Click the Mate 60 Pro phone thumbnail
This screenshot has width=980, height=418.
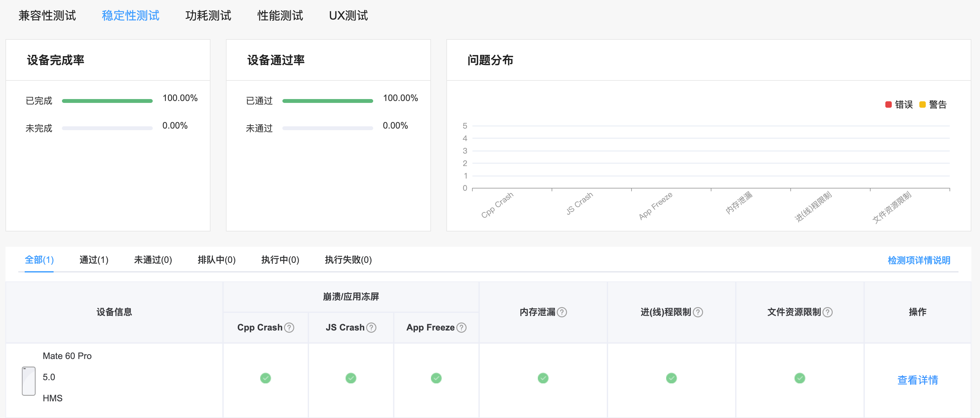(29, 381)
